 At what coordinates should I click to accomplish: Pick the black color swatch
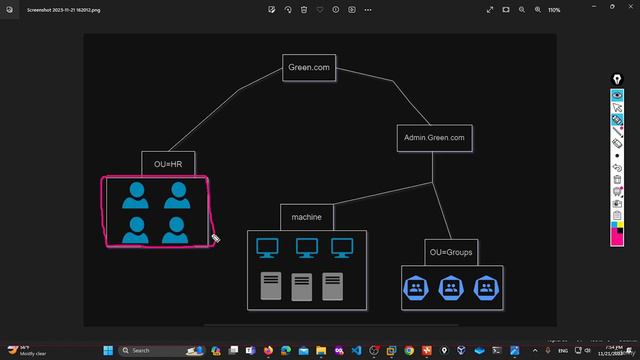[x=620, y=231]
